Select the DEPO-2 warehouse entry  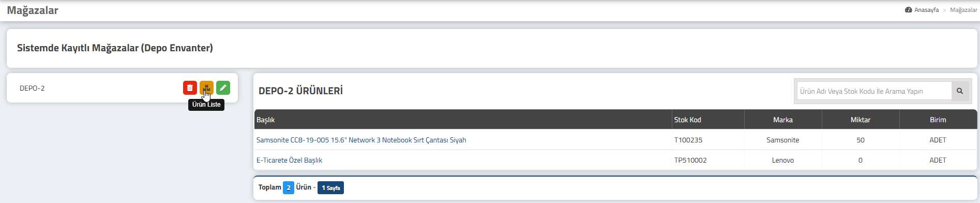pos(32,88)
